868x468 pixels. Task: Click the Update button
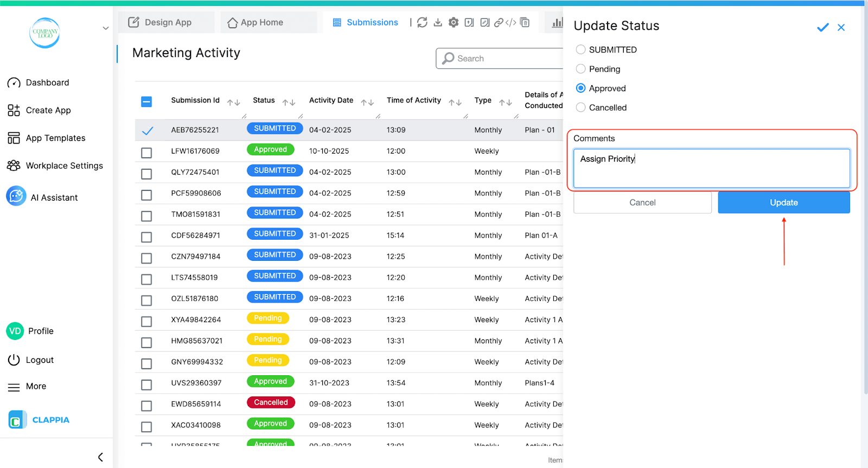pyautogui.click(x=784, y=202)
